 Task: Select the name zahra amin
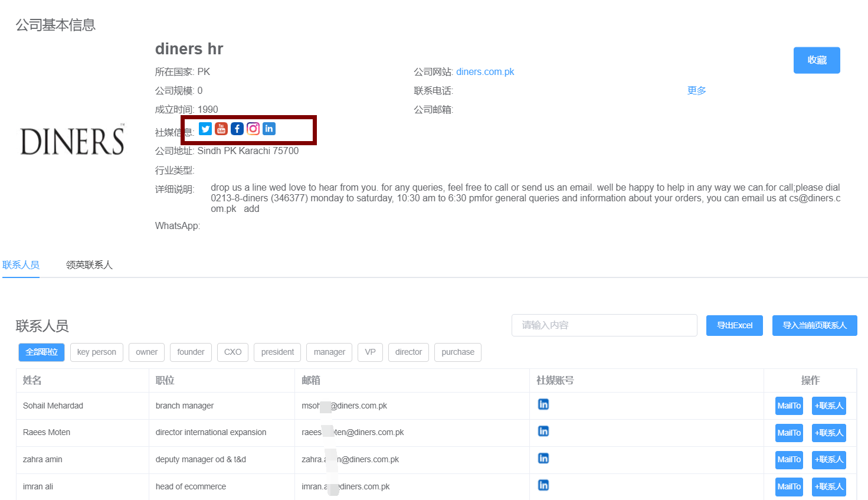(x=42, y=459)
